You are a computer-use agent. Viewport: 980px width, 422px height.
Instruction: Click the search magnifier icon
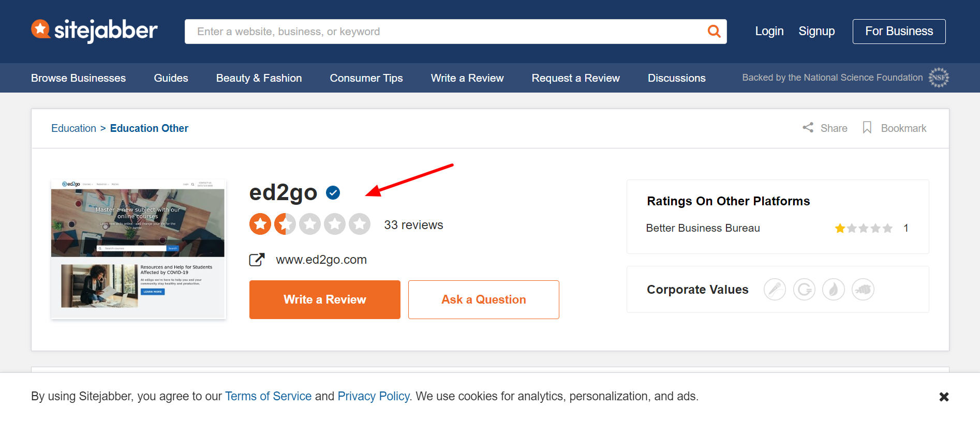[714, 31]
